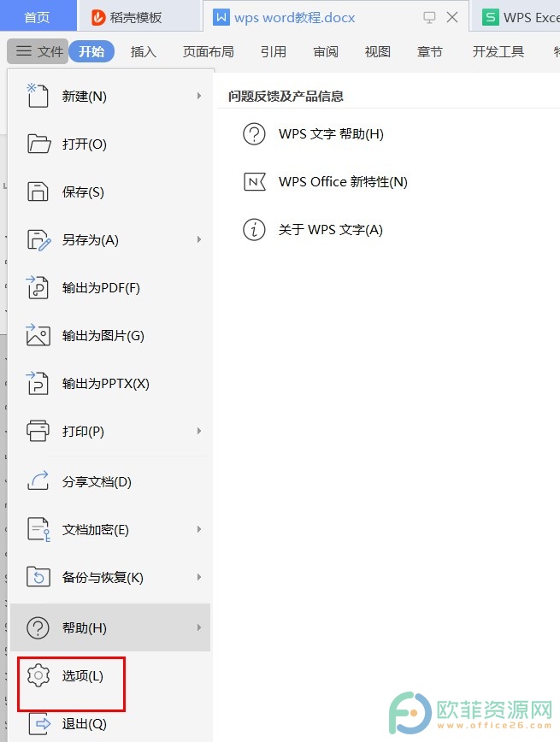Select 打印(P) menu entry

pyautogui.click(x=109, y=431)
